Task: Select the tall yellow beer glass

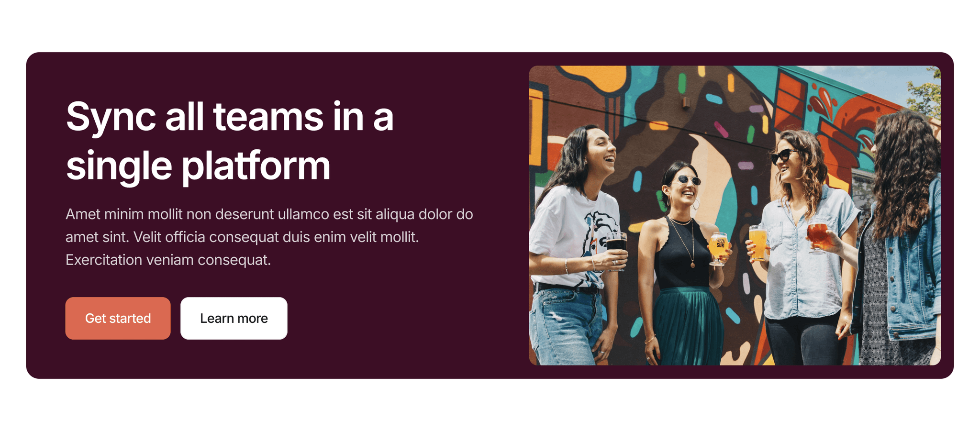Action: [x=758, y=243]
